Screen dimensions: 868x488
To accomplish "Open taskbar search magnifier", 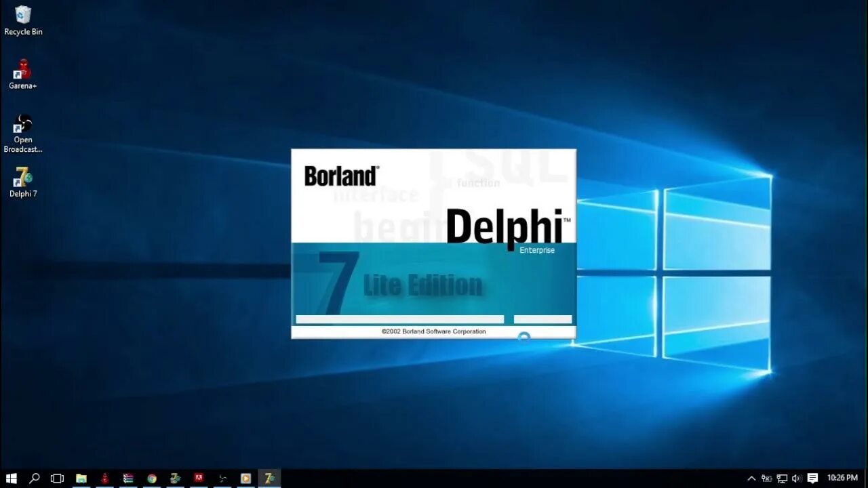I will coord(34,479).
